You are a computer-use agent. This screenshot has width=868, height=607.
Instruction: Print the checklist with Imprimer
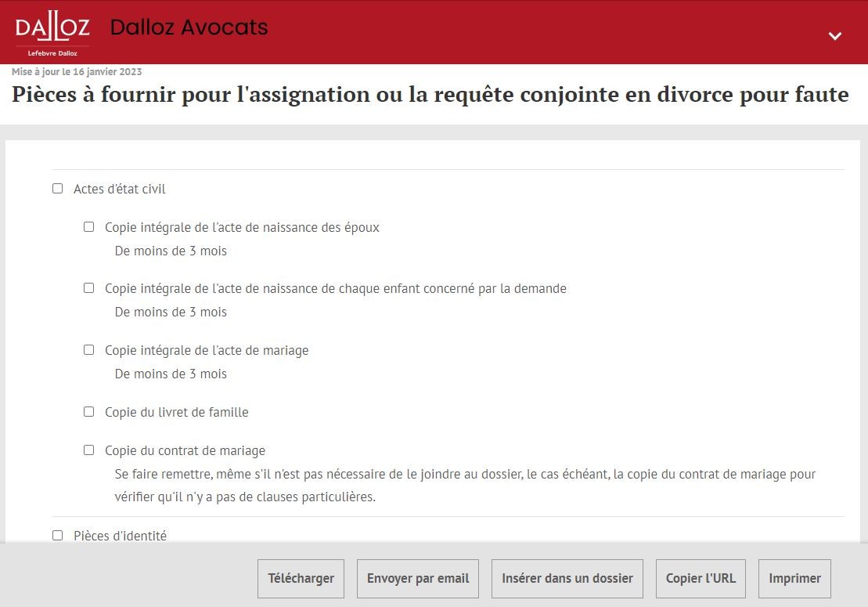[794, 579]
